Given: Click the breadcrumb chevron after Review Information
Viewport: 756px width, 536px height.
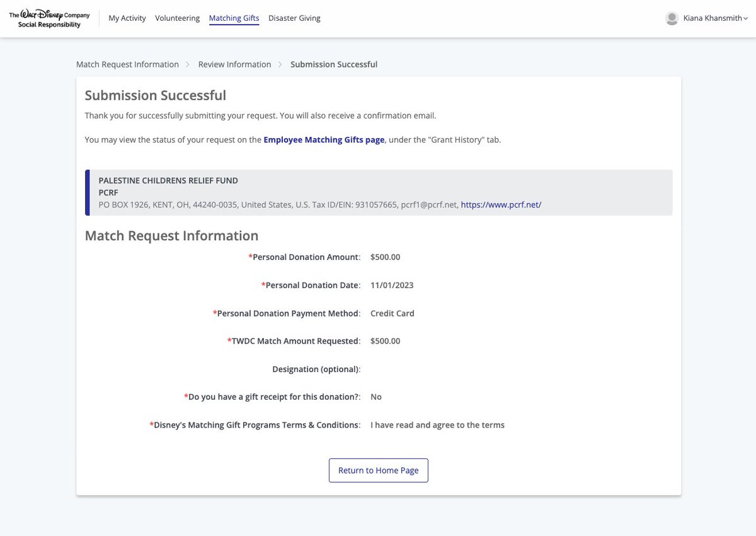Looking at the screenshot, I should point(280,64).
